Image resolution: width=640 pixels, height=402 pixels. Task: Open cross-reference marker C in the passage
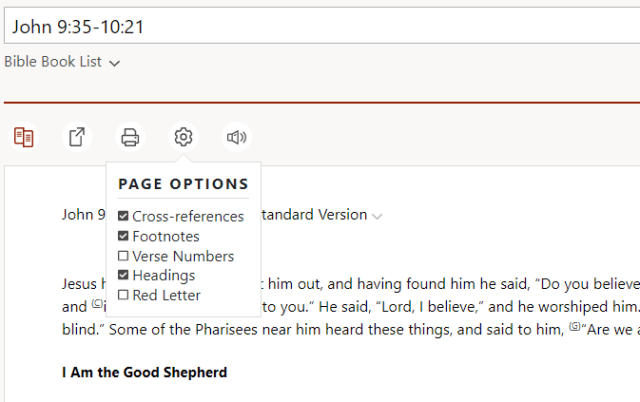[x=97, y=304]
